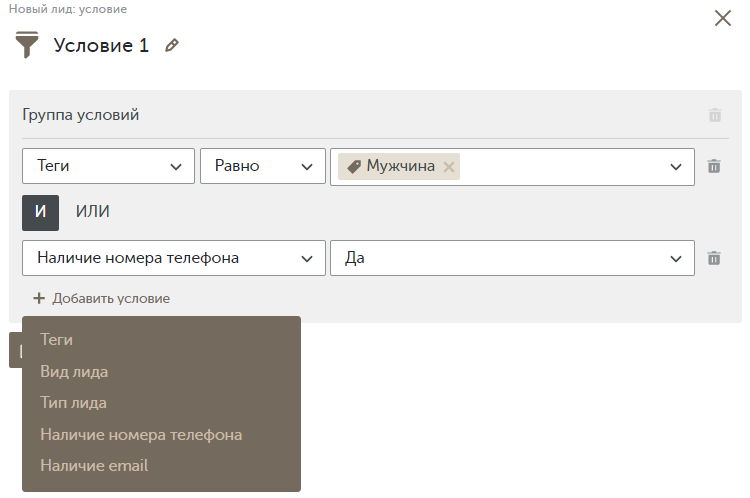
Task: Click the Добавить условие link
Action: point(111,299)
